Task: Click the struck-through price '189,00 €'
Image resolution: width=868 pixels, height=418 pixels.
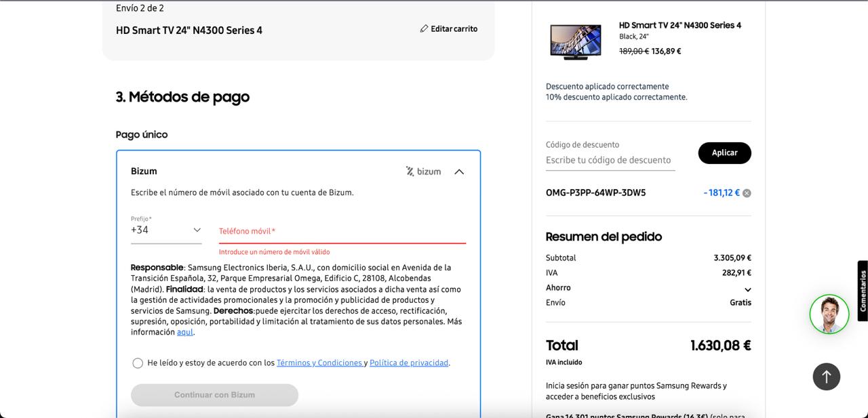Action: [x=634, y=51]
